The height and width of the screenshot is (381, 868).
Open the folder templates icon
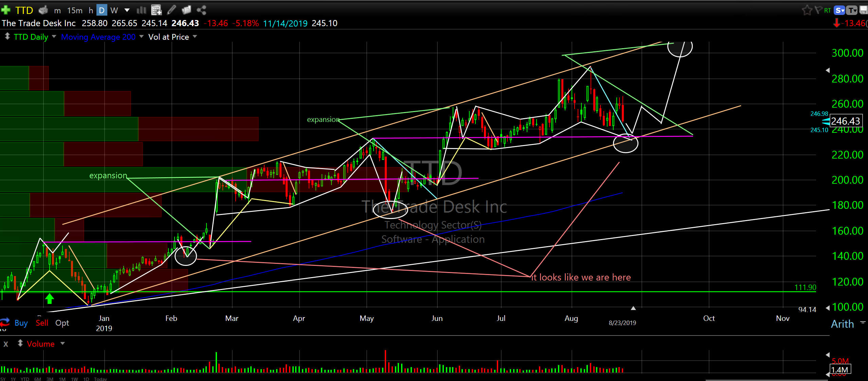tap(186, 10)
